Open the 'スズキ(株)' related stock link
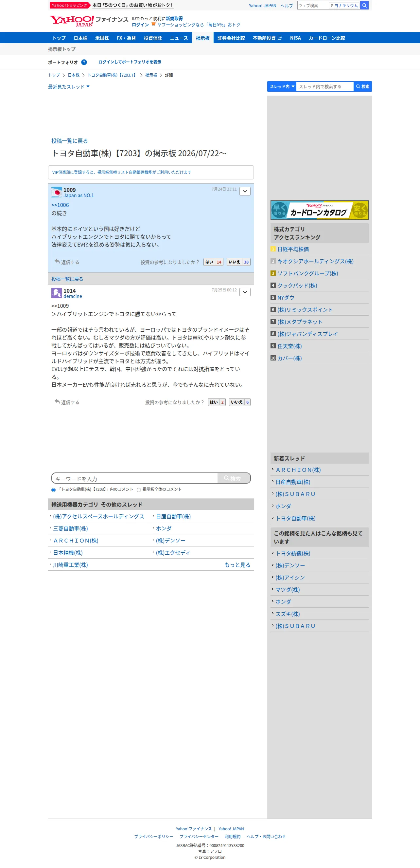 click(288, 614)
